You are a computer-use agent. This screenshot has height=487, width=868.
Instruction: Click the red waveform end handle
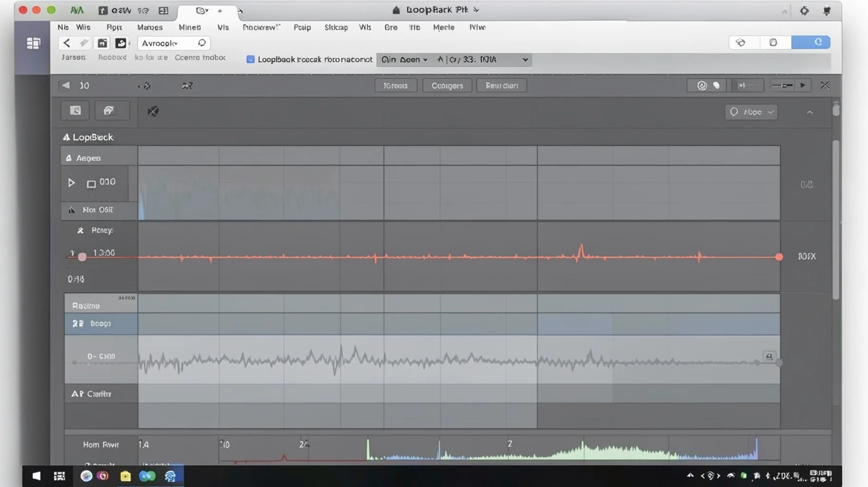pos(779,257)
